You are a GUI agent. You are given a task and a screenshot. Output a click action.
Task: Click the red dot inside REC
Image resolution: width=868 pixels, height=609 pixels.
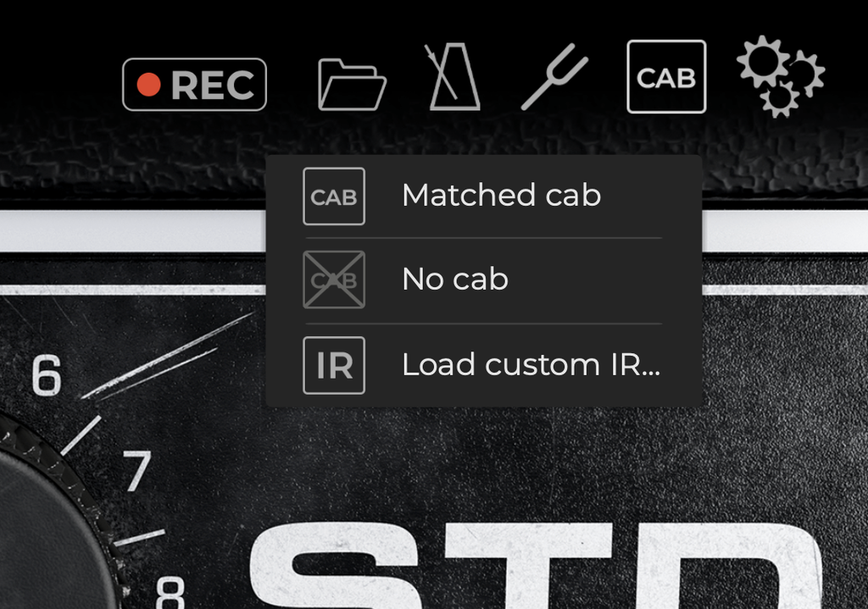[149, 85]
